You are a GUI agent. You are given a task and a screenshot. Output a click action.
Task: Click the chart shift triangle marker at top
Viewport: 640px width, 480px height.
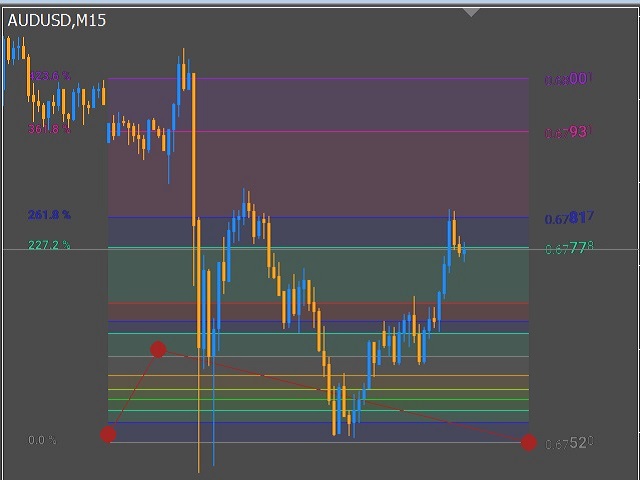[471, 12]
